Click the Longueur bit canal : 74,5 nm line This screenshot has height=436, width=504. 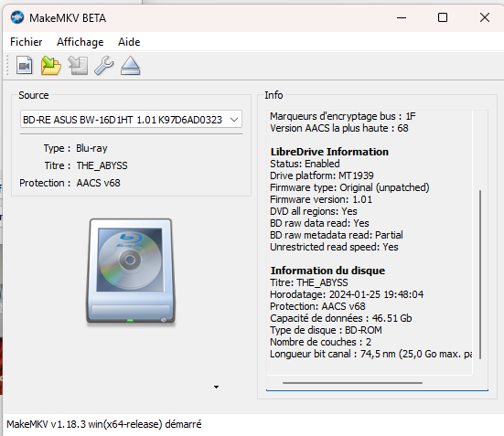[371, 354]
